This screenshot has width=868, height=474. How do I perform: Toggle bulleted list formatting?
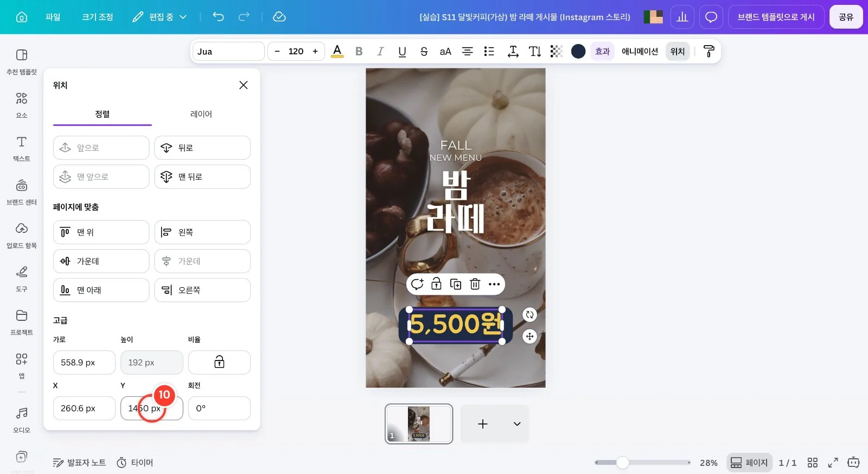point(489,51)
